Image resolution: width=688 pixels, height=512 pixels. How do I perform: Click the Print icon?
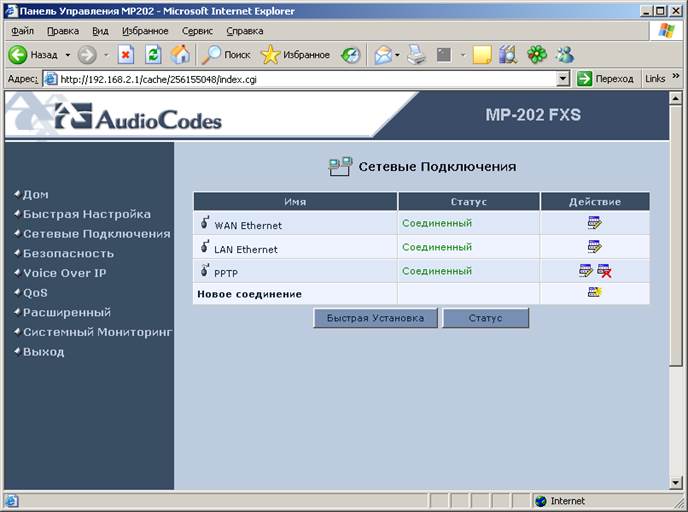coord(416,55)
